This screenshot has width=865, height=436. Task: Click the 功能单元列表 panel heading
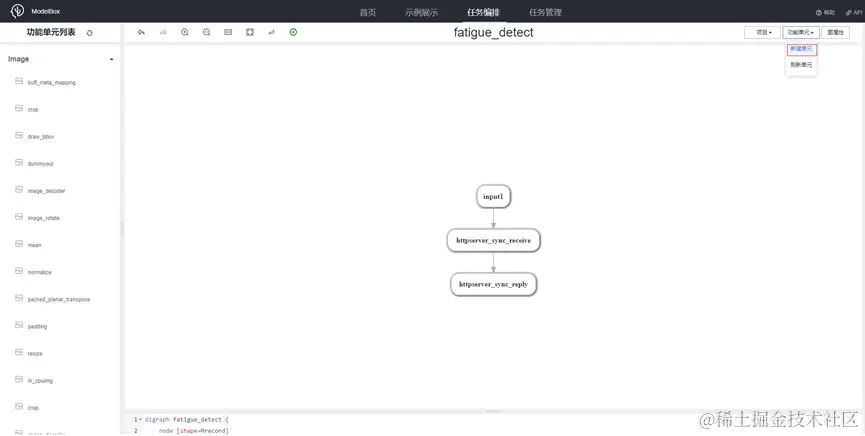pos(51,33)
